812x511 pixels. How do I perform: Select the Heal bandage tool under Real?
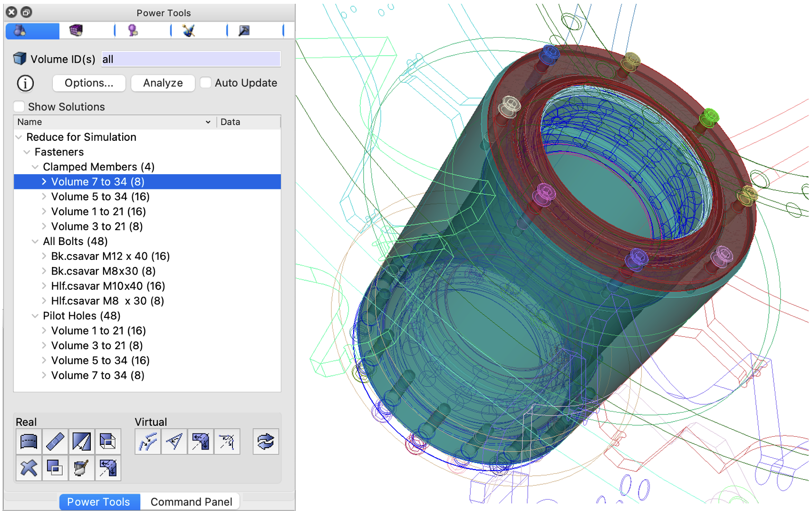click(55, 442)
